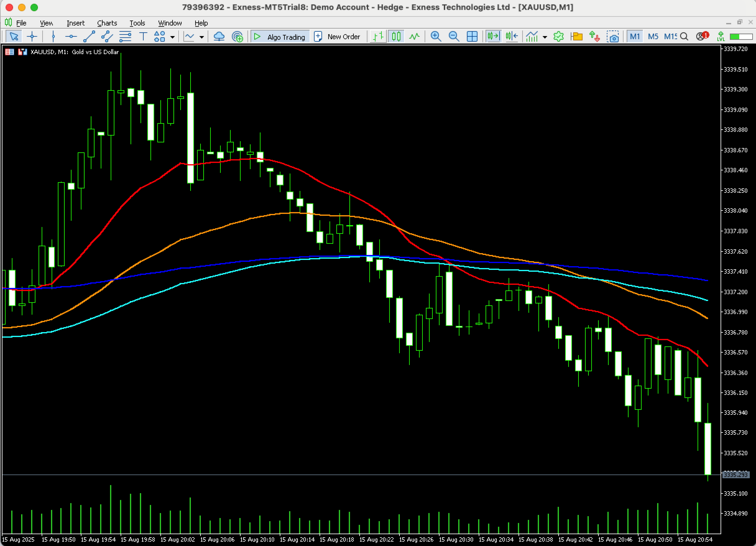Tile chart windows with grid icon
The height and width of the screenshot is (546, 756).
(x=472, y=37)
